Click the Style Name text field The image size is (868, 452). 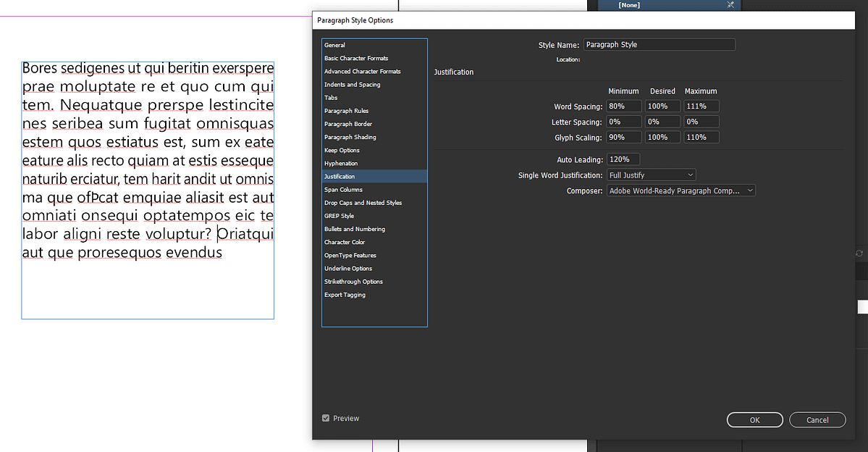(x=659, y=45)
